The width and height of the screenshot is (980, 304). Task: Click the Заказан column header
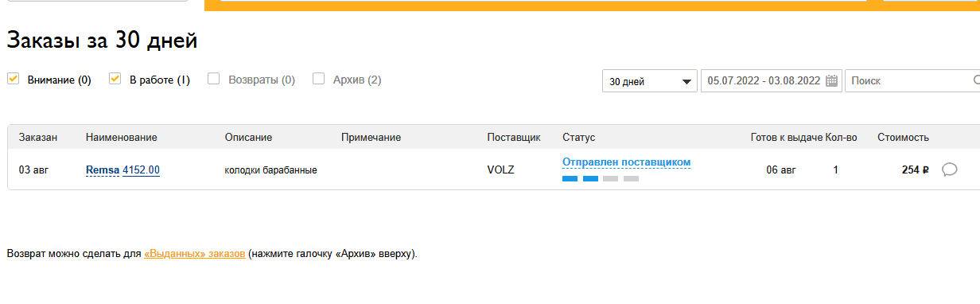38,138
